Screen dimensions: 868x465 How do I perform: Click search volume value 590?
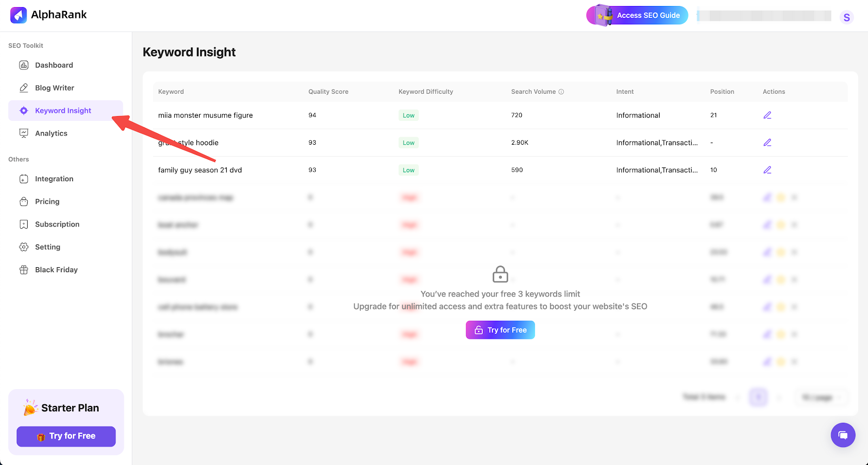click(x=517, y=170)
